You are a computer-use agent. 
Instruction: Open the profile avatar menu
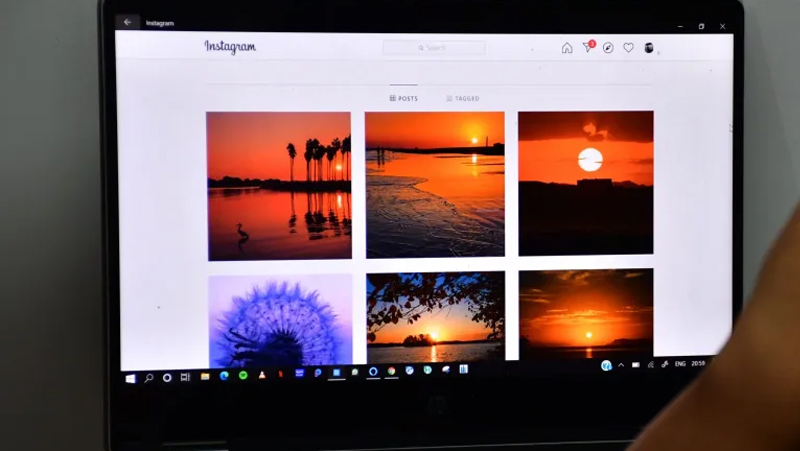648,47
